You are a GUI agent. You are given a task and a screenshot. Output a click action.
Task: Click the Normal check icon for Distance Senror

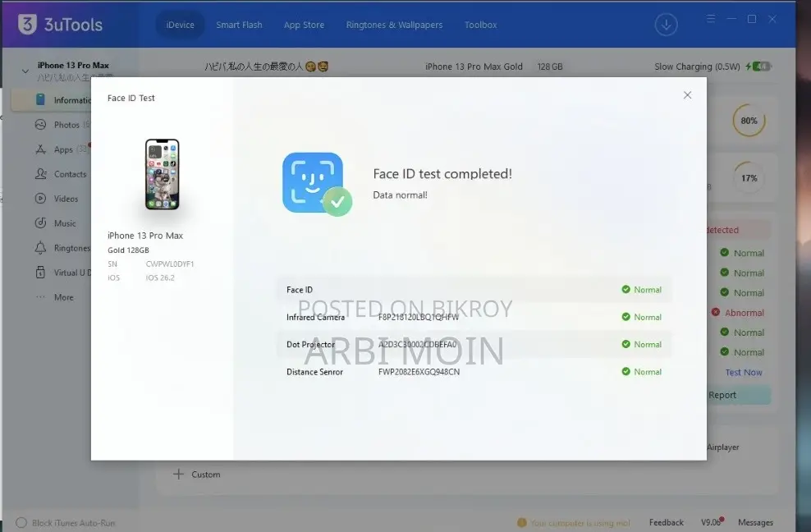tap(625, 372)
